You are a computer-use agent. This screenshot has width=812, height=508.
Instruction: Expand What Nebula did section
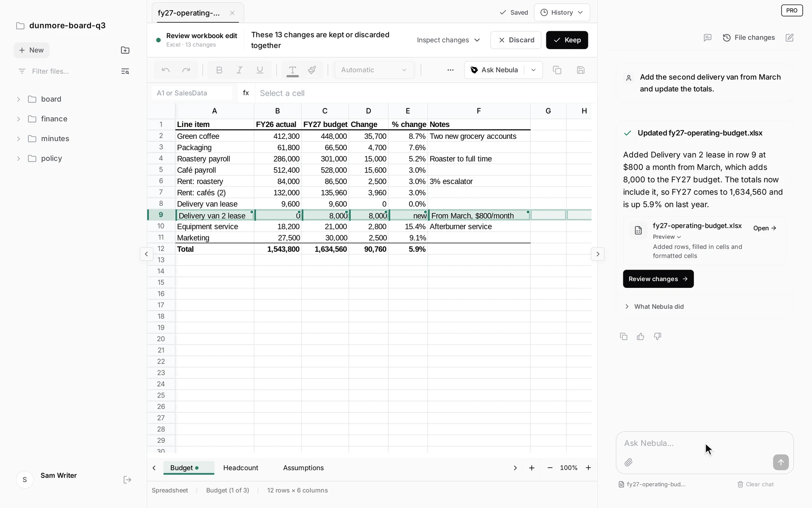click(654, 306)
